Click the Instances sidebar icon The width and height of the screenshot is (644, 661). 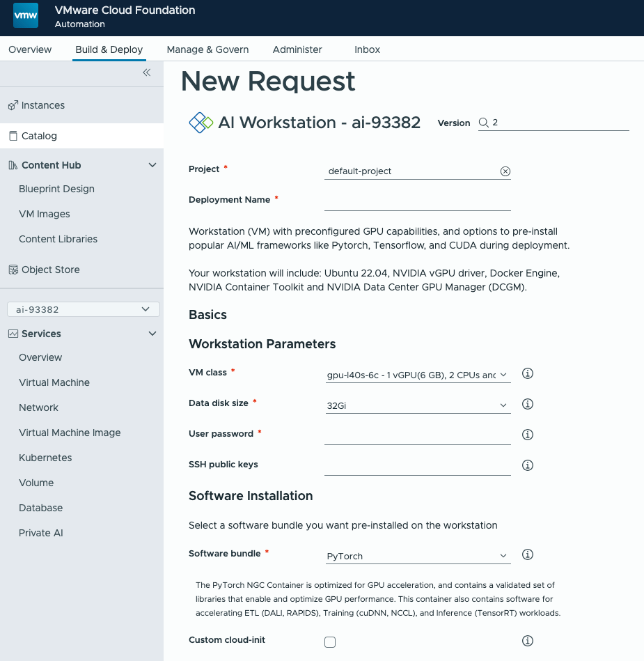[x=13, y=105]
